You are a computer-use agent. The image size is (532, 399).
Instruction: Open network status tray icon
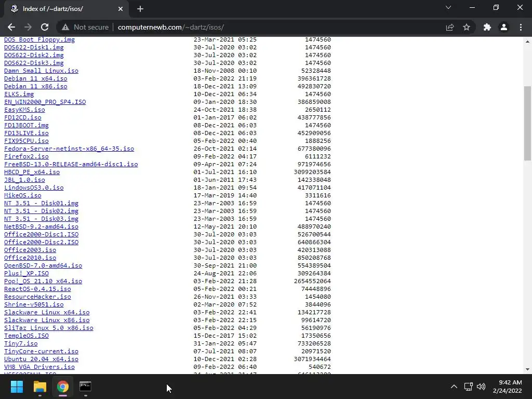[469, 387]
